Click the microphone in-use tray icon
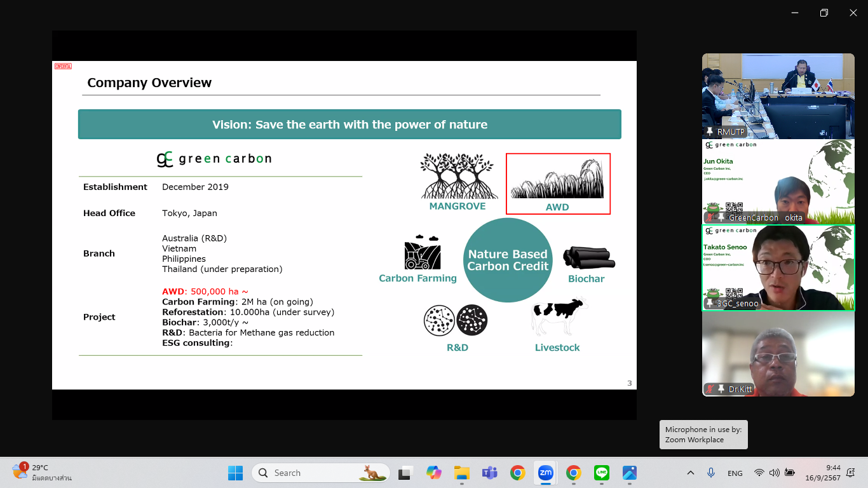This screenshot has width=868, height=488. point(711,473)
